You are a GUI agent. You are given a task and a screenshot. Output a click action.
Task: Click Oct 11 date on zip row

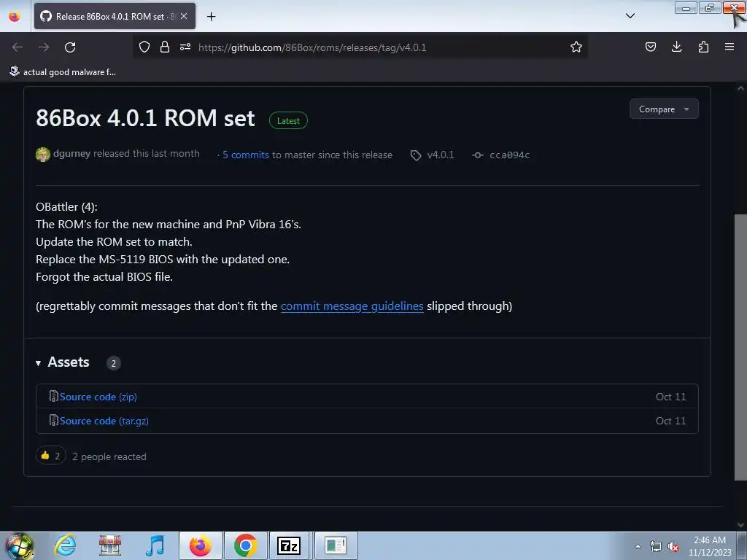tap(670, 397)
